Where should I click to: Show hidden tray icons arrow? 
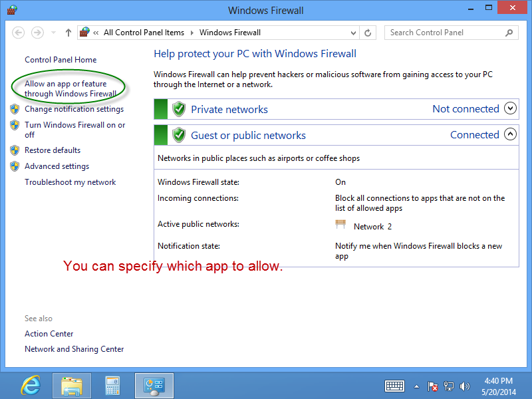[417, 386]
